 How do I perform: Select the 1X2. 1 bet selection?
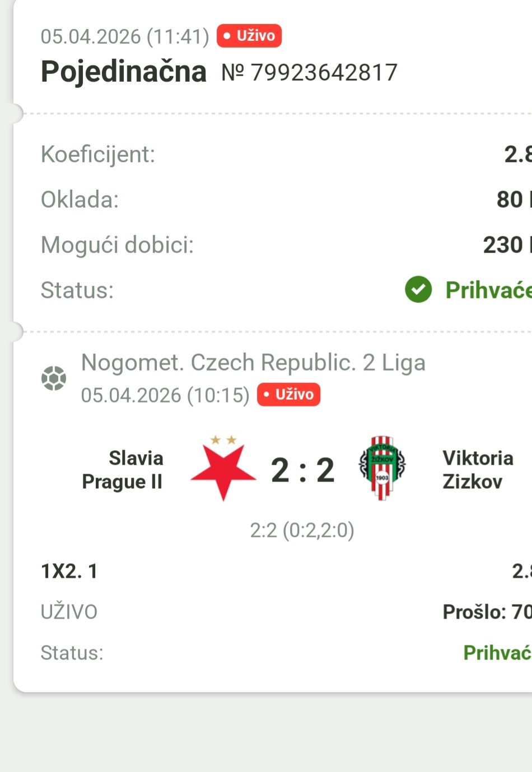click(69, 571)
